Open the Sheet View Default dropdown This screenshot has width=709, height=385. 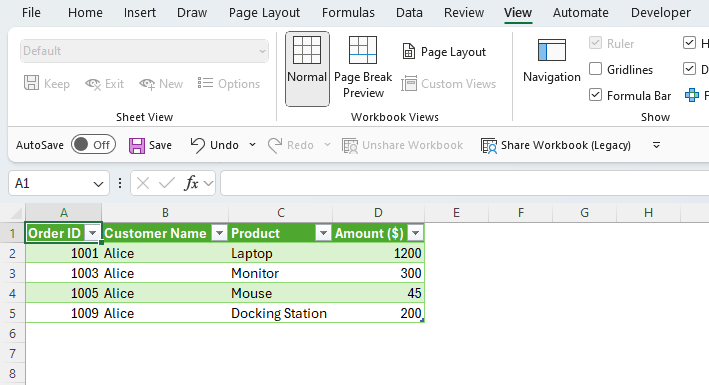coord(144,51)
